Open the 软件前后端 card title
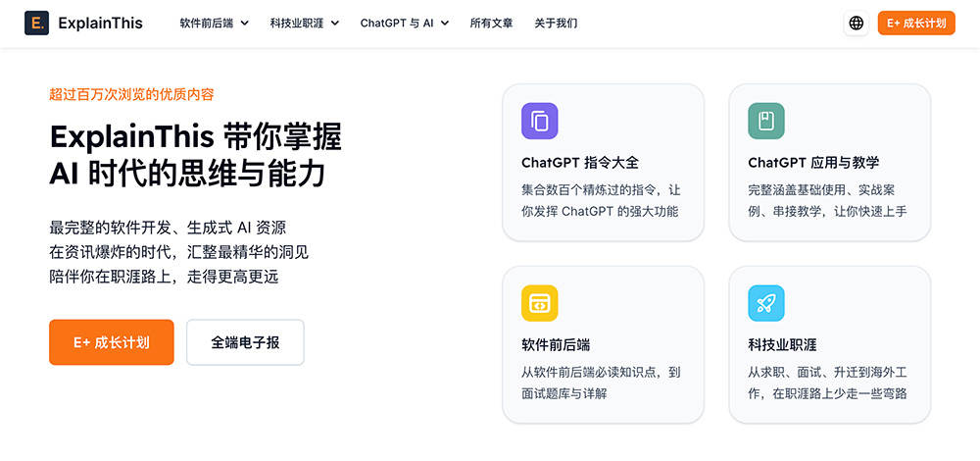 tap(557, 344)
